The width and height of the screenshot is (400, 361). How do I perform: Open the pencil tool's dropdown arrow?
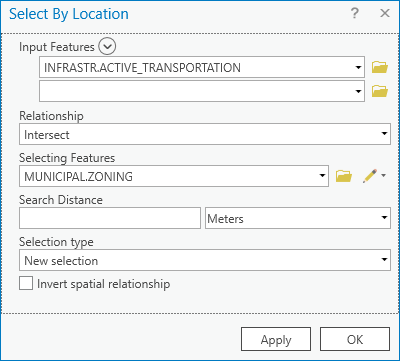coord(383,175)
